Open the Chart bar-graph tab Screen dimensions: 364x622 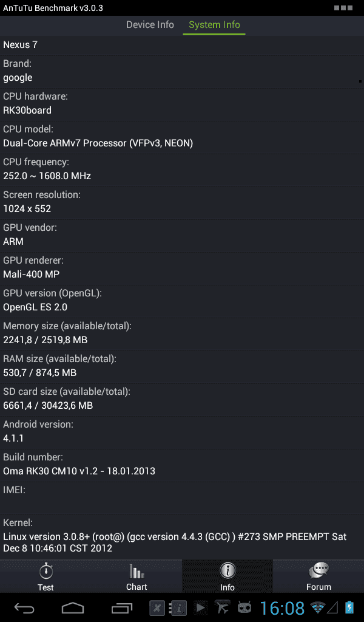coord(136,576)
